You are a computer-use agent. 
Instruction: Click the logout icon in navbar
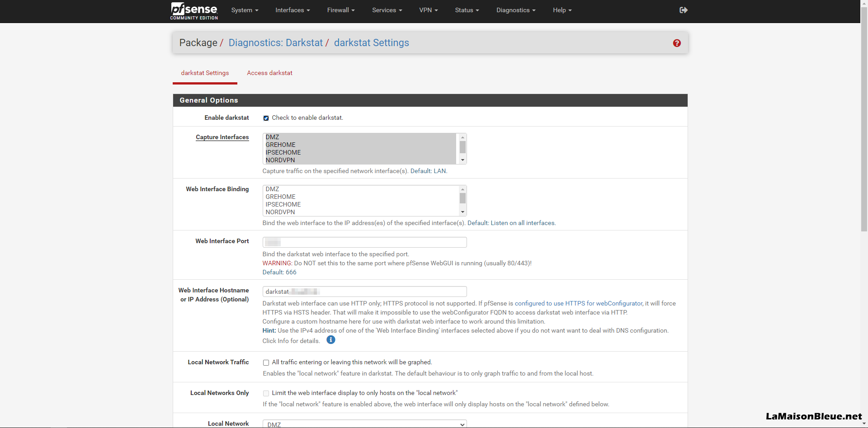tap(684, 10)
